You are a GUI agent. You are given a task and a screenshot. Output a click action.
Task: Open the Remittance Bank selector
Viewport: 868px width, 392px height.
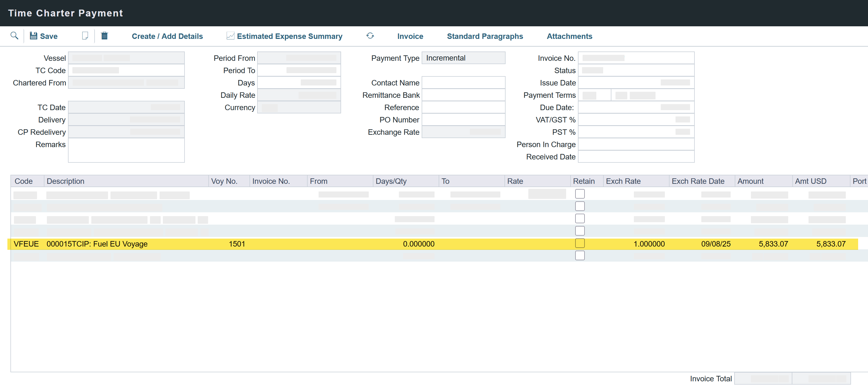point(464,95)
